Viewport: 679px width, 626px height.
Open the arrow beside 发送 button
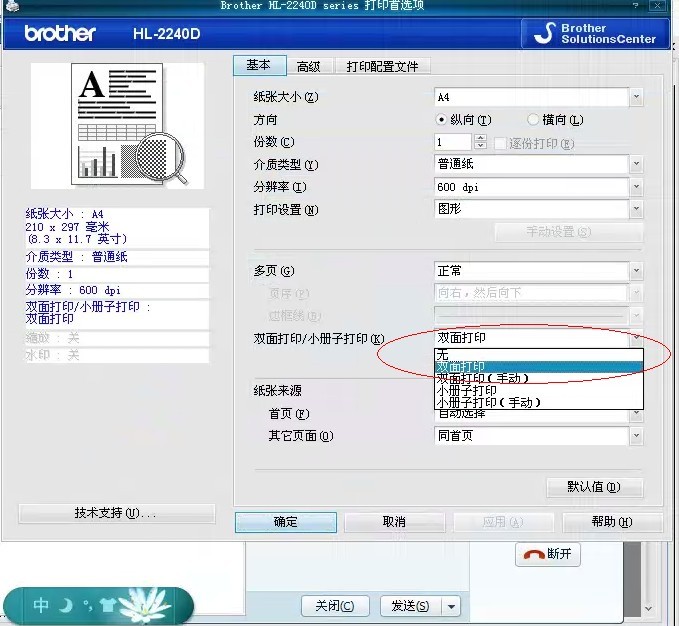pyautogui.click(x=451, y=606)
